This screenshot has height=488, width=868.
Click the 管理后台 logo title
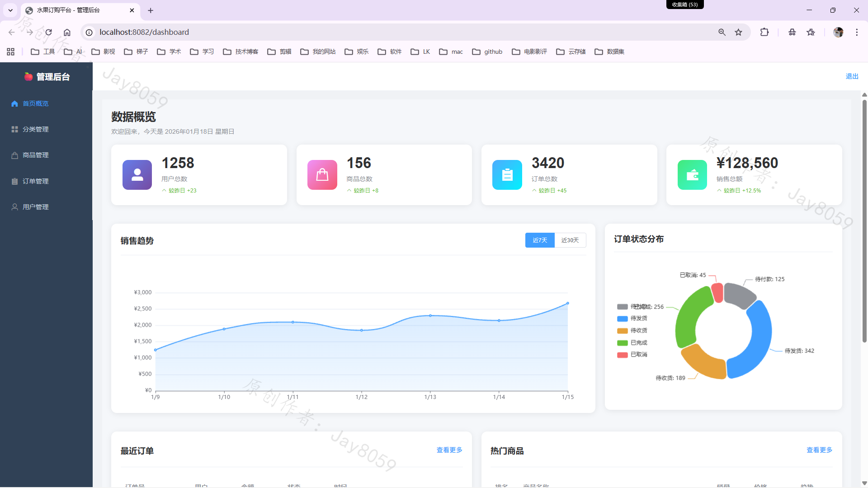coord(47,77)
